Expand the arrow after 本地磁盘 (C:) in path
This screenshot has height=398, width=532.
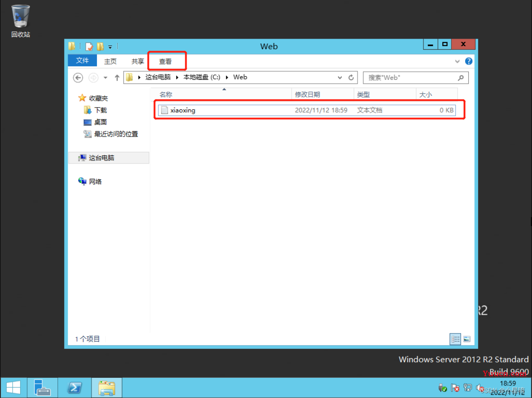227,78
